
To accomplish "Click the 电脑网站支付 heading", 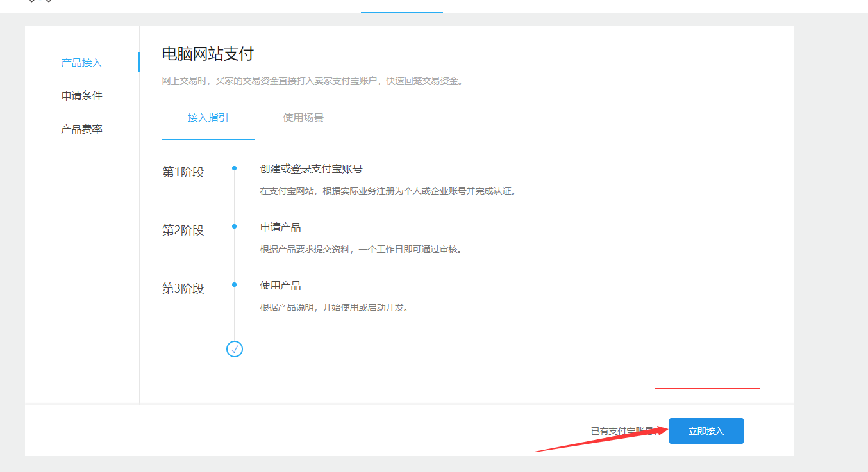I will (x=208, y=54).
